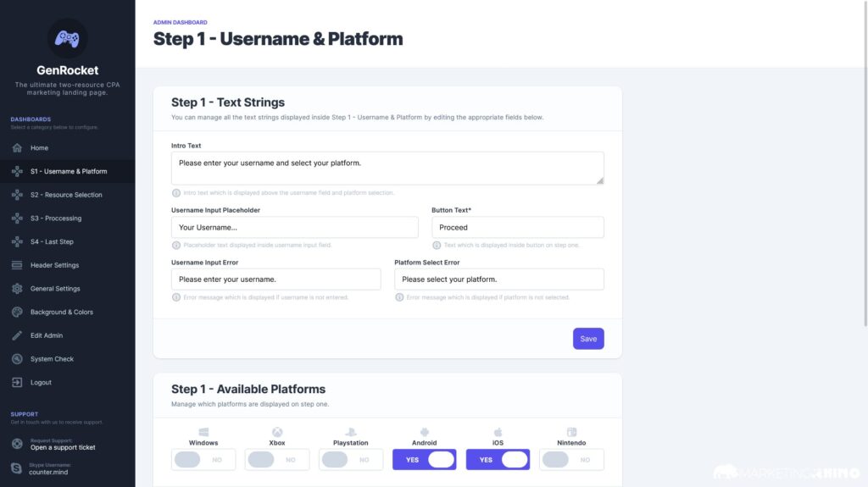Click the Username Input Placeholder field
868x487 pixels.
coord(294,227)
